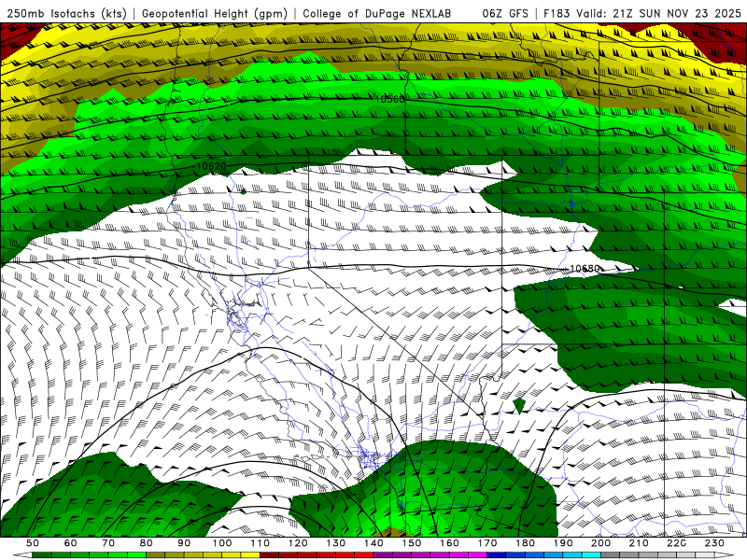Viewport: 747px width, 560px height.
Task: Click the dark blue color bar segment starting at 170
Action: (497, 556)
